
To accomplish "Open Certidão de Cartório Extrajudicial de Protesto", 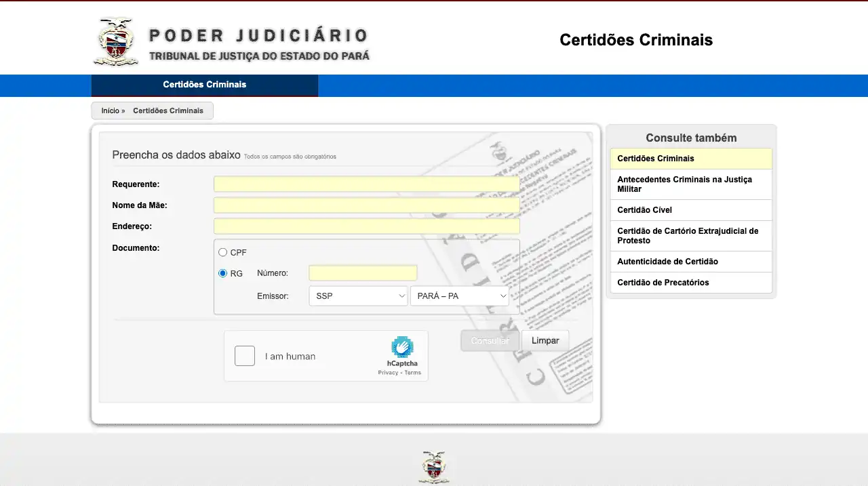I will [690, 236].
